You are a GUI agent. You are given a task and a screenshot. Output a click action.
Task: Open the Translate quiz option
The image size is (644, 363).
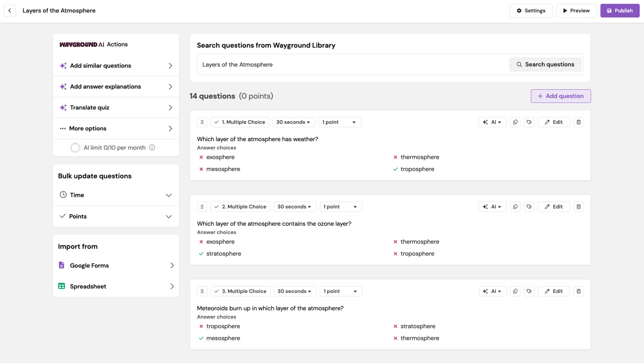(116, 108)
